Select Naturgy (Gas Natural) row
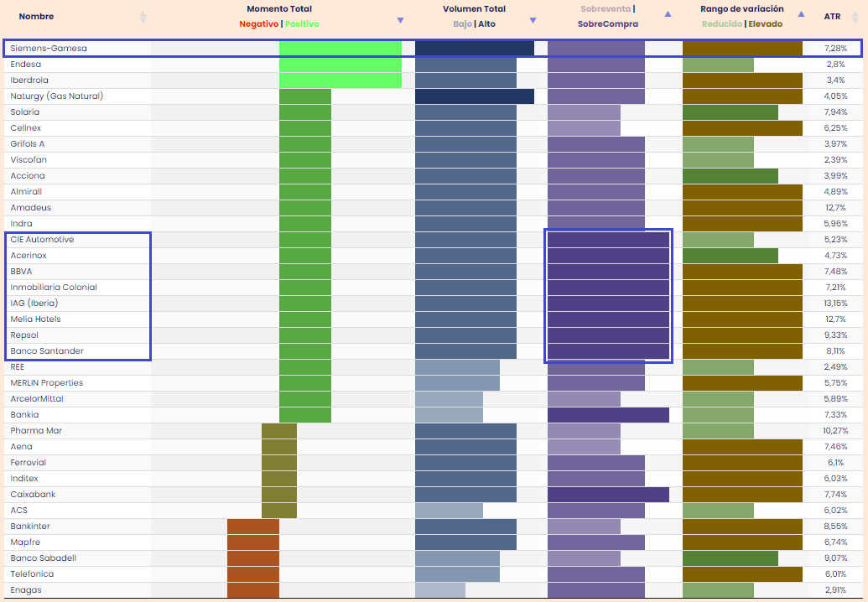 click(x=56, y=96)
